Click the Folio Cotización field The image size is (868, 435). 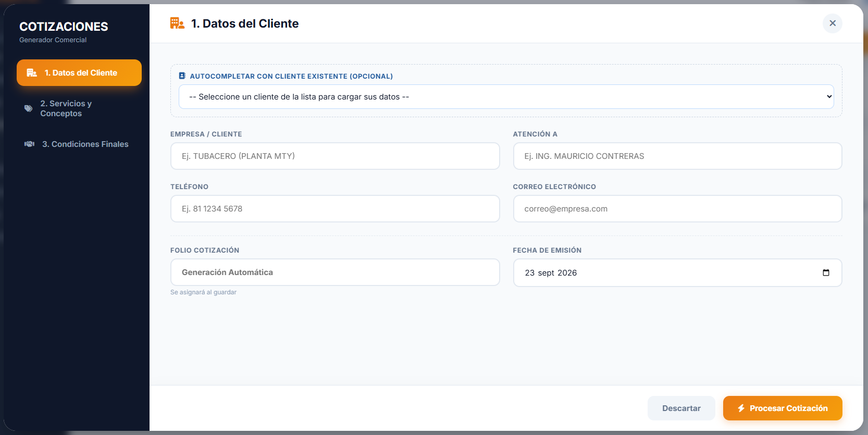pos(335,272)
